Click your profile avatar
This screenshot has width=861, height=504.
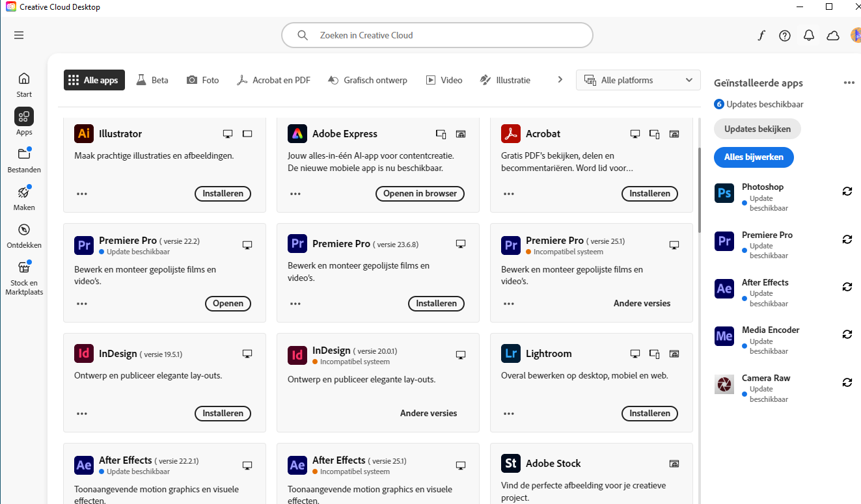click(x=854, y=35)
